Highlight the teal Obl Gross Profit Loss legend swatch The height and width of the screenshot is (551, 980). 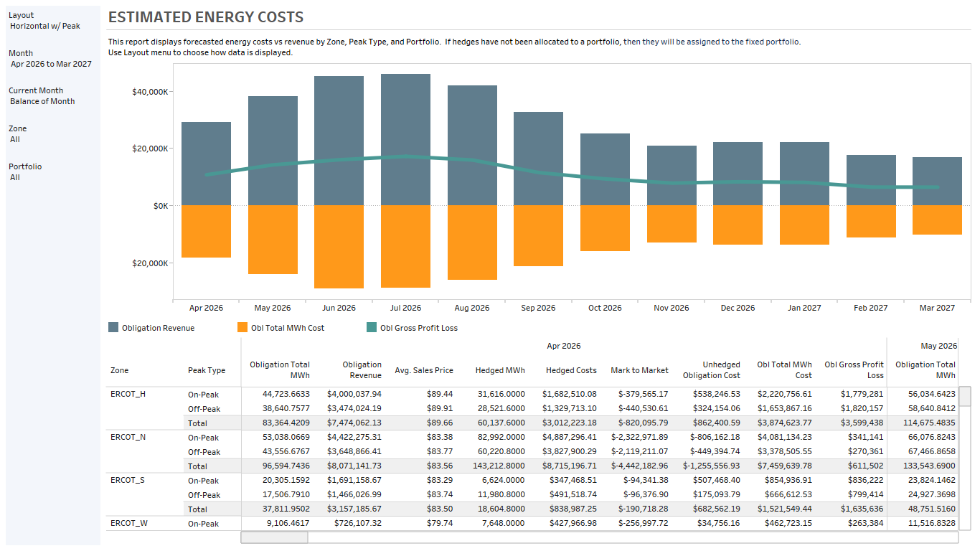coord(371,328)
